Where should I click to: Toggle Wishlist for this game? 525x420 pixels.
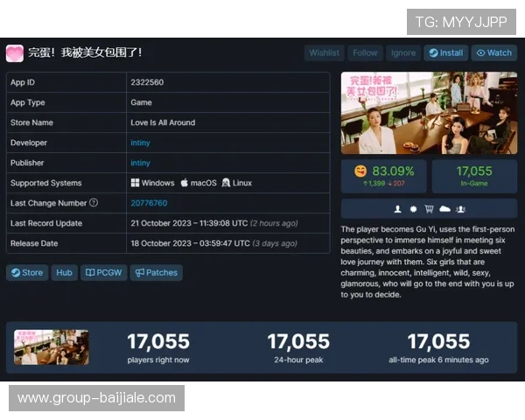[324, 52]
